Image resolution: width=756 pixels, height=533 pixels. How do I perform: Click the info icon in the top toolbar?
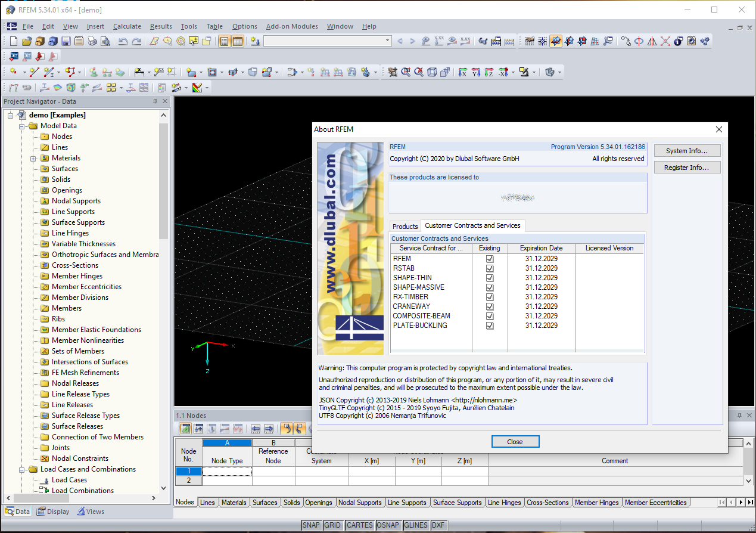click(679, 41)
